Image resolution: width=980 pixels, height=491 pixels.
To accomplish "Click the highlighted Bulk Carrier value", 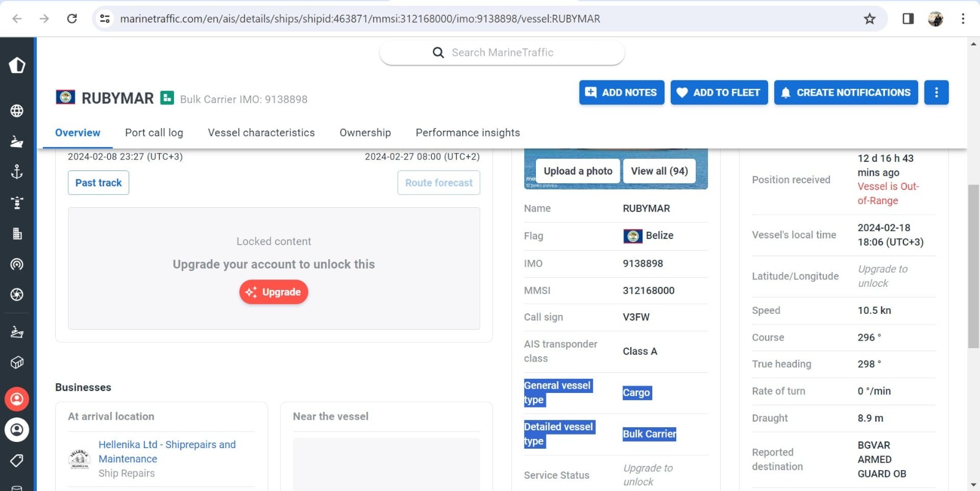I will tap(649, 434).
